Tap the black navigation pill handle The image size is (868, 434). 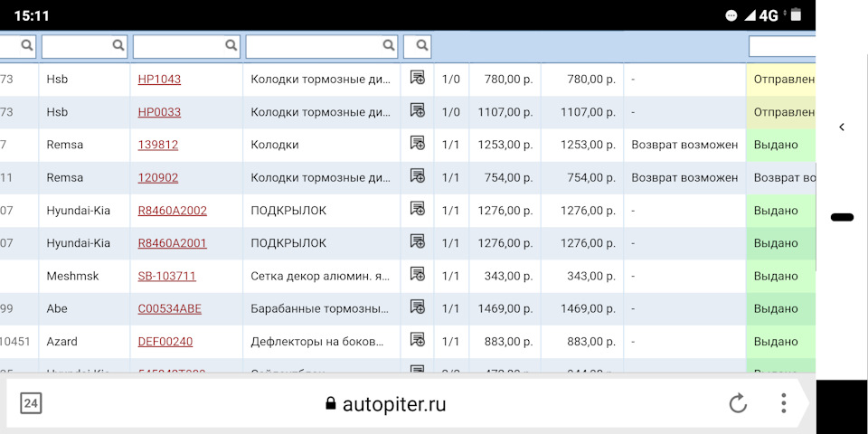pyautogui.click(x=842, y=217)
